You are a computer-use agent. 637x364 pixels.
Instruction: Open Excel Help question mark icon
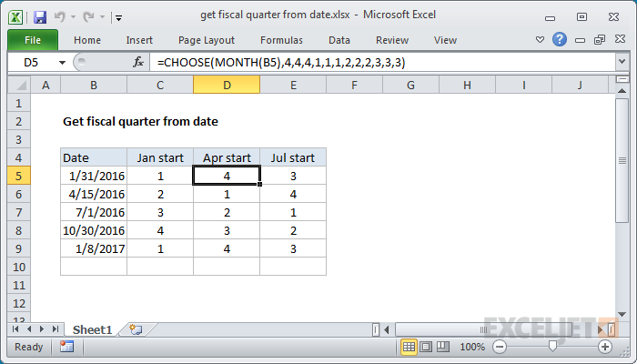click(x=560, y=39)
